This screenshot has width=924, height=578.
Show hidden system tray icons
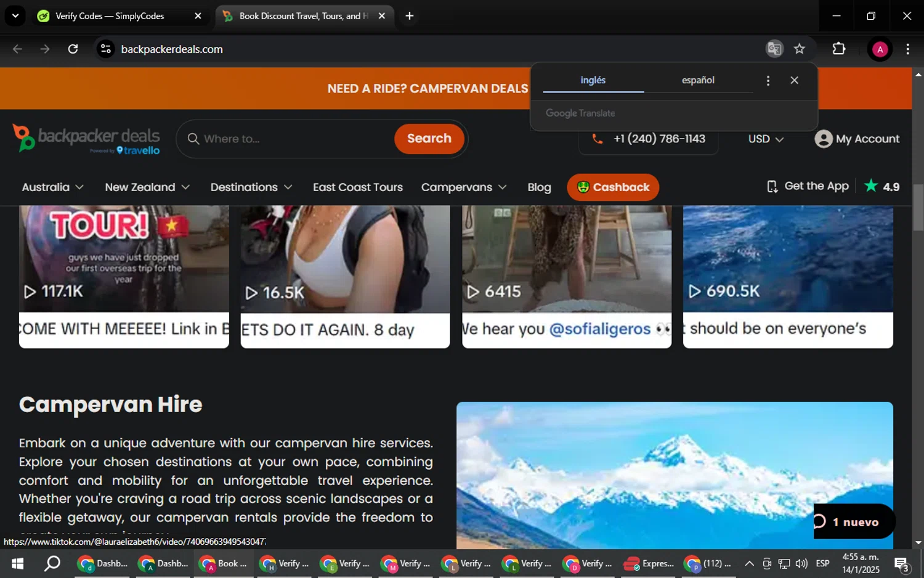click(x=749, y=563)
